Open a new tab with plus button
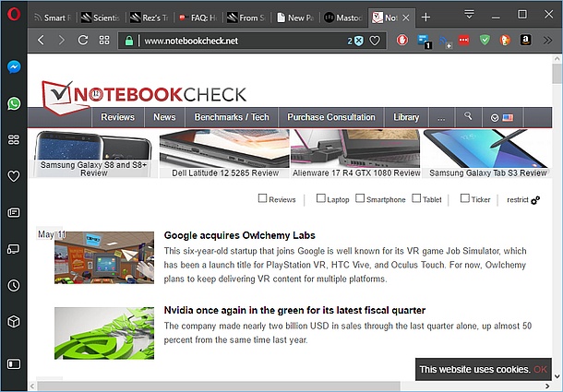This screenshot has width=563, height=392. 425,18
